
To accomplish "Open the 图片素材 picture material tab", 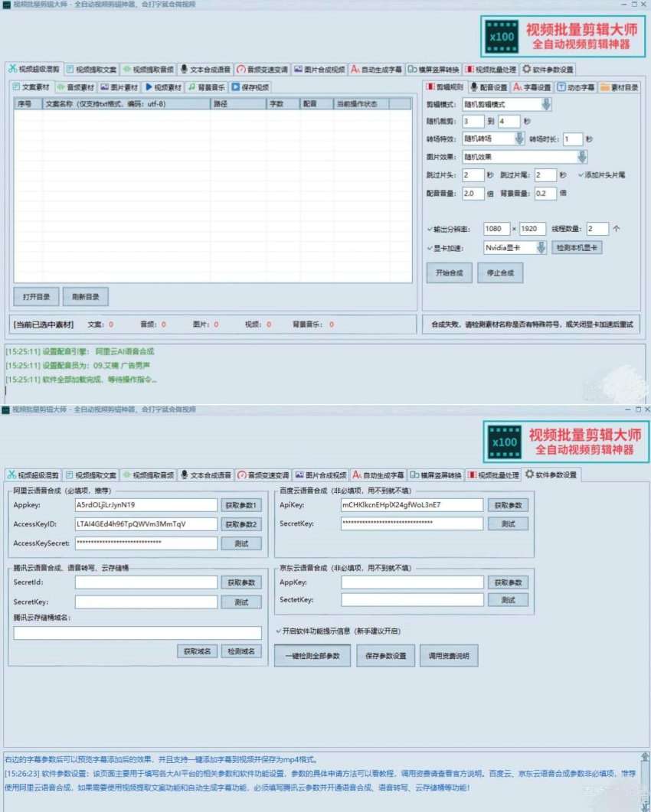I will 119,87.
